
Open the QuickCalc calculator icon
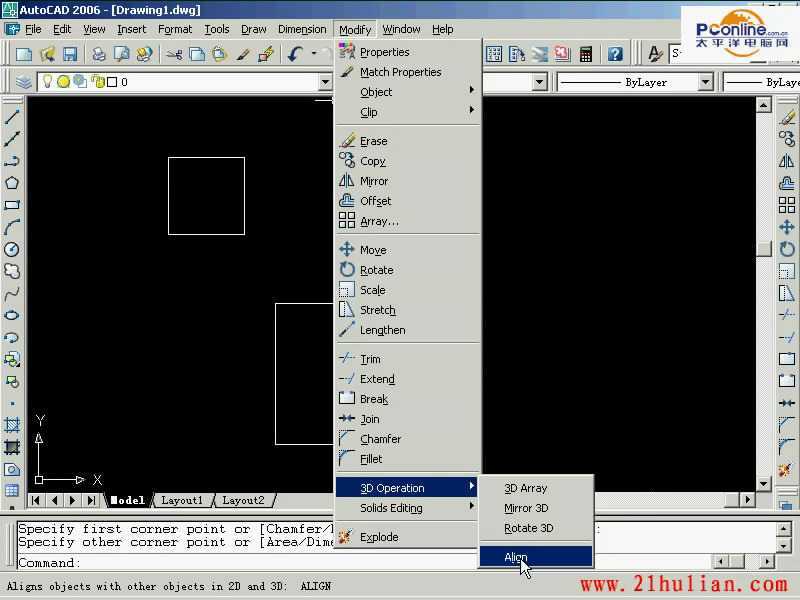pos(586,54)
